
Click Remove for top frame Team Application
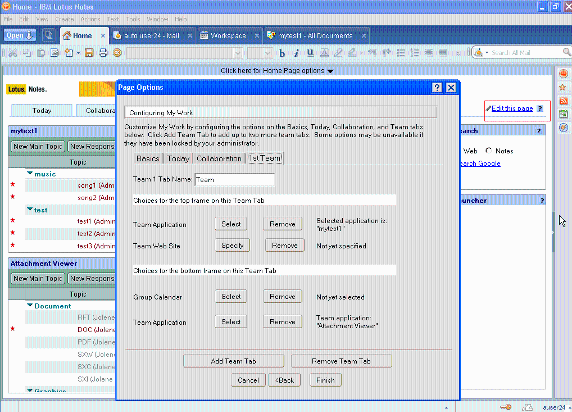coord(282,224)
